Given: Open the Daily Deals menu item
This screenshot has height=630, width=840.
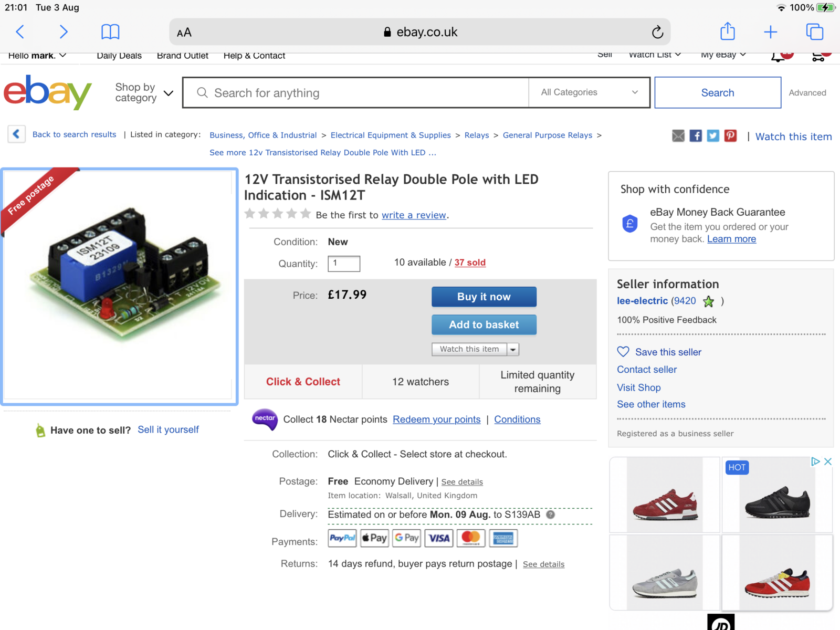Looking at the screenshot, I should click(x=119, y=56).
